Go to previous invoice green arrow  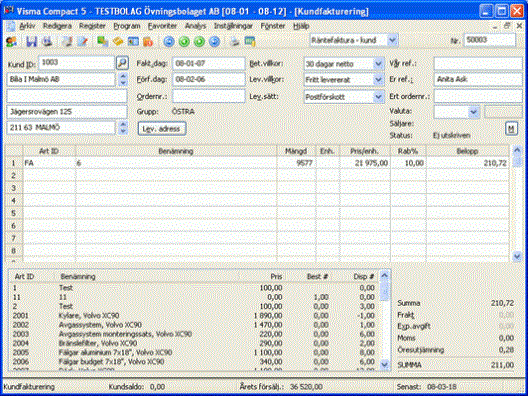click(x=184, y=41)
